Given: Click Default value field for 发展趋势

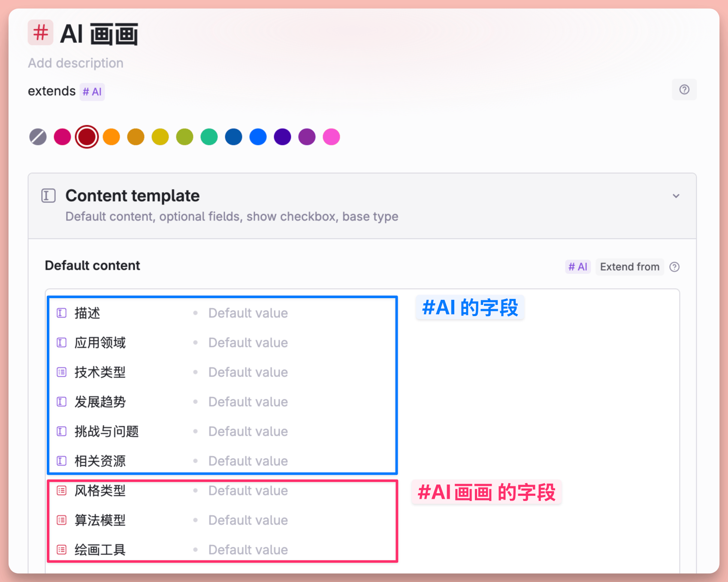Looking at the screenshot, I should pyautogui.click(x=248, y=402).
